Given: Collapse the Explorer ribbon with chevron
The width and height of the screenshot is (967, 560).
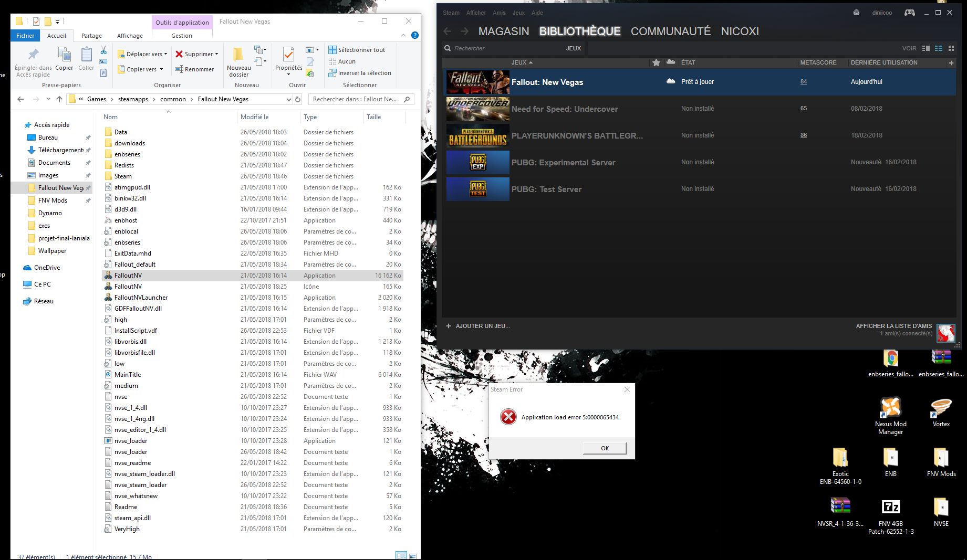Looking at the screenshot, I should click(x=403, y=35).
